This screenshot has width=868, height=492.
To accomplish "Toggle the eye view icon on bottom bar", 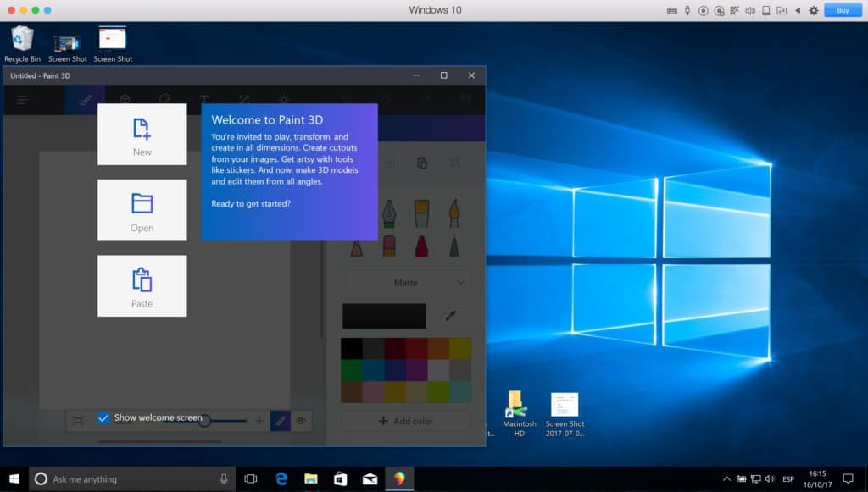I will 301,421.
